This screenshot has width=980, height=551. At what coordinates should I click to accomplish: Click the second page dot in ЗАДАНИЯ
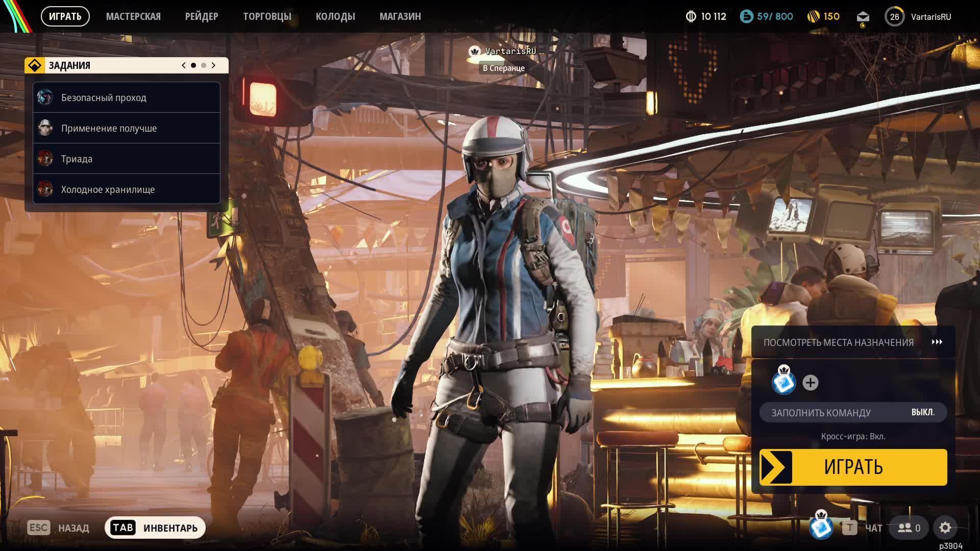tap(203, 65)
